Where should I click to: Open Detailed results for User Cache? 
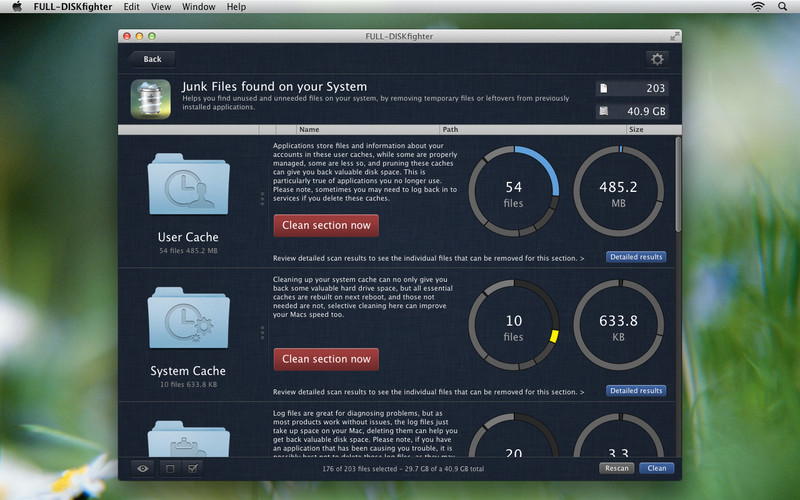[x=636, y=257]
